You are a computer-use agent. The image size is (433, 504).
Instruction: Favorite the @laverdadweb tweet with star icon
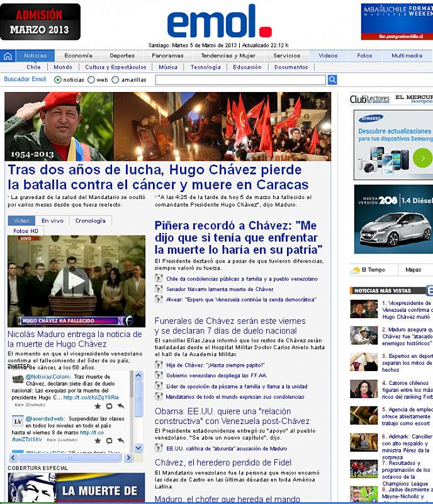click(x=98, y=440)
